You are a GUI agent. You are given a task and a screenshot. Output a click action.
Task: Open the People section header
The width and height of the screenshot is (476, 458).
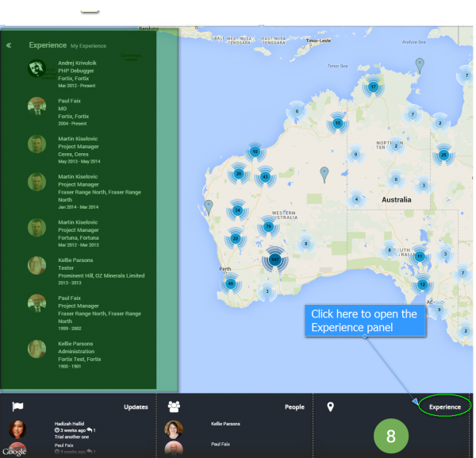[x=294, y=406]
